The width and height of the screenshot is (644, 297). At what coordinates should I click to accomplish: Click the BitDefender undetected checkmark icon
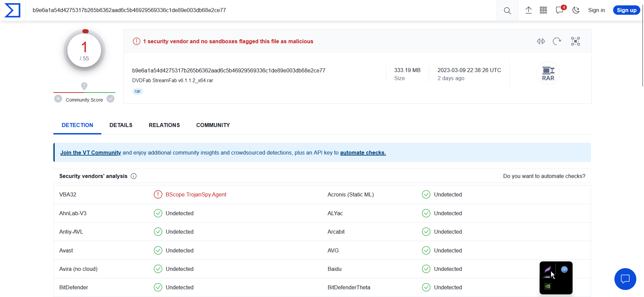[158, 287]
